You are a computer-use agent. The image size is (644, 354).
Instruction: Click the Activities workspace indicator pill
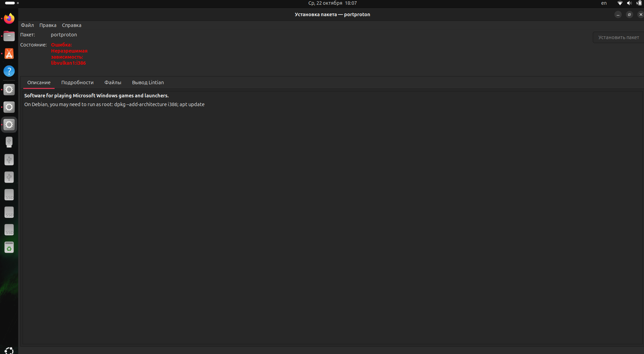point(10,3)
